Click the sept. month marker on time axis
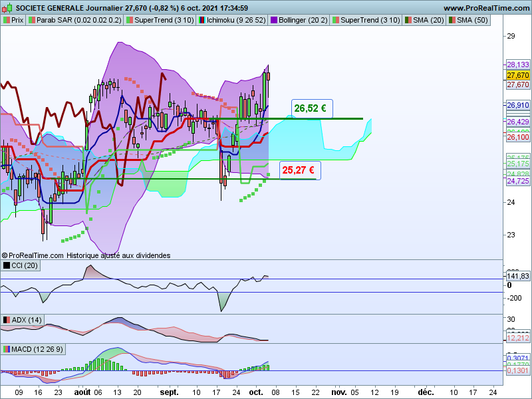The image size is (532, 399). click(x=169, y=392)
